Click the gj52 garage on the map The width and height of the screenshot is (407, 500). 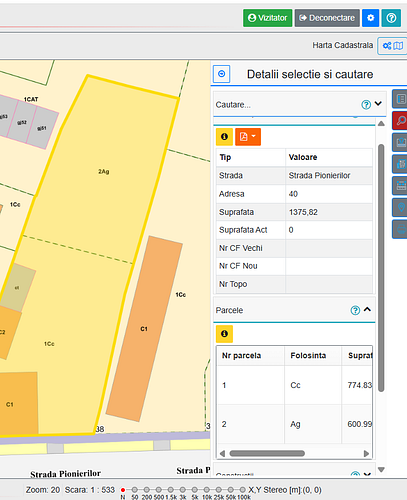click(x=22, y=123)
